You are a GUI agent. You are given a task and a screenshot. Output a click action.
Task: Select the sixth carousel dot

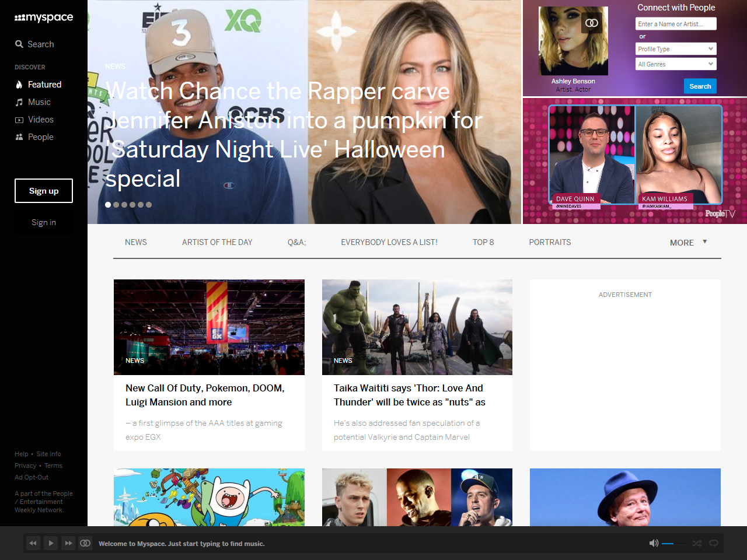coord(149,205)
